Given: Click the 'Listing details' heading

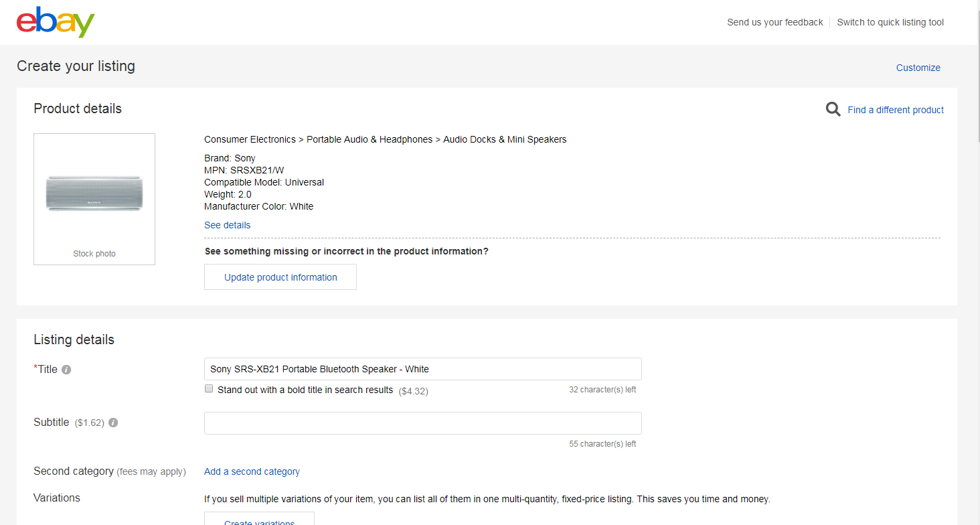Looking at the screenshot, I should pos(74,340).
